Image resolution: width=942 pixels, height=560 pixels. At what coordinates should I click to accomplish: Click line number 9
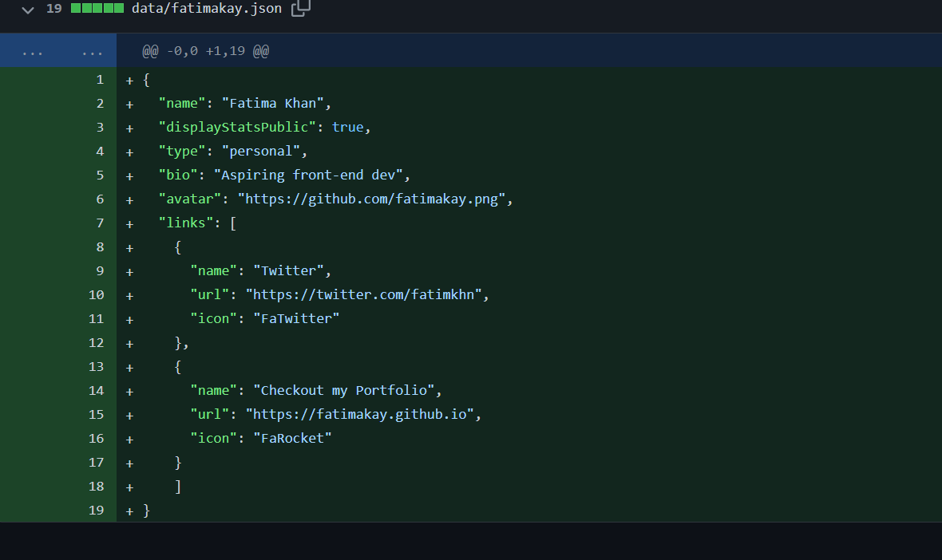pyautogui.click(x=100, y=271)
